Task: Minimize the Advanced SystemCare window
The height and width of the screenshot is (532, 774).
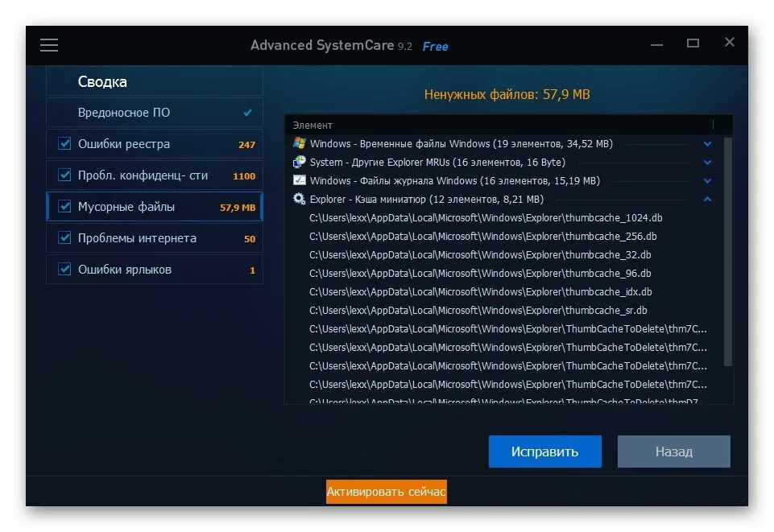Action: [656, 44]
